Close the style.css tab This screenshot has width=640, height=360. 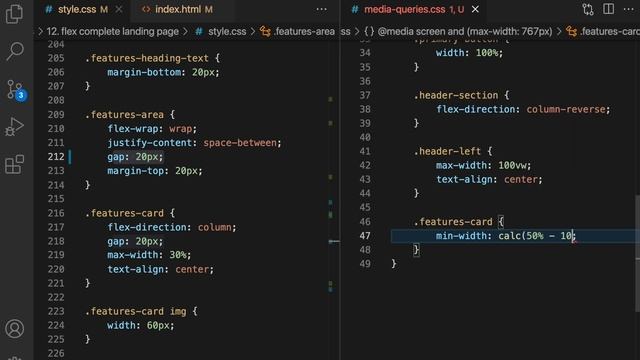pos(119,9)
